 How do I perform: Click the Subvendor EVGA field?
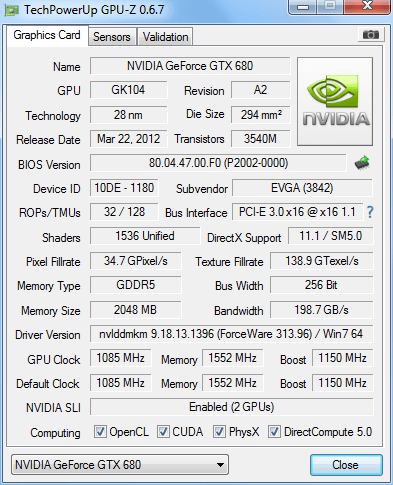[x=302, y=188]
